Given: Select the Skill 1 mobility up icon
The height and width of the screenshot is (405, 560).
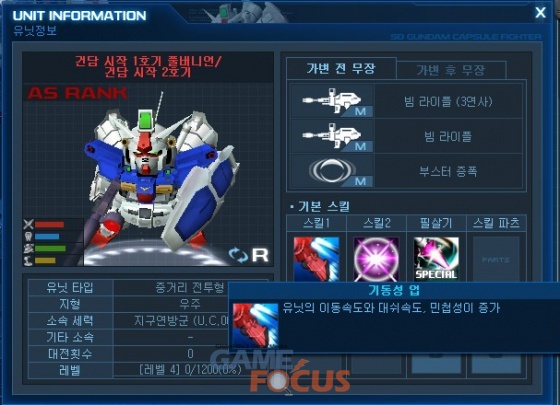Looking at the screenshot, I should (x=316, y=259).
